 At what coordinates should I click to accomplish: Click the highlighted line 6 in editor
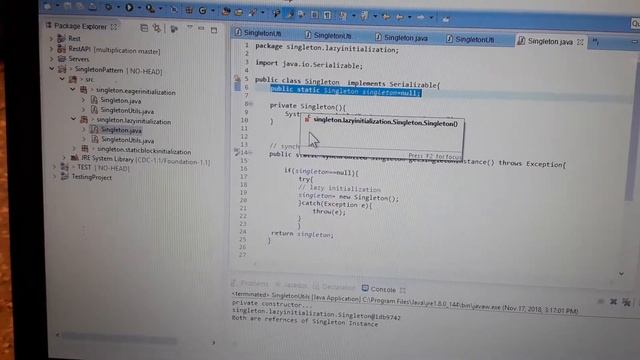tap(346, 91)
